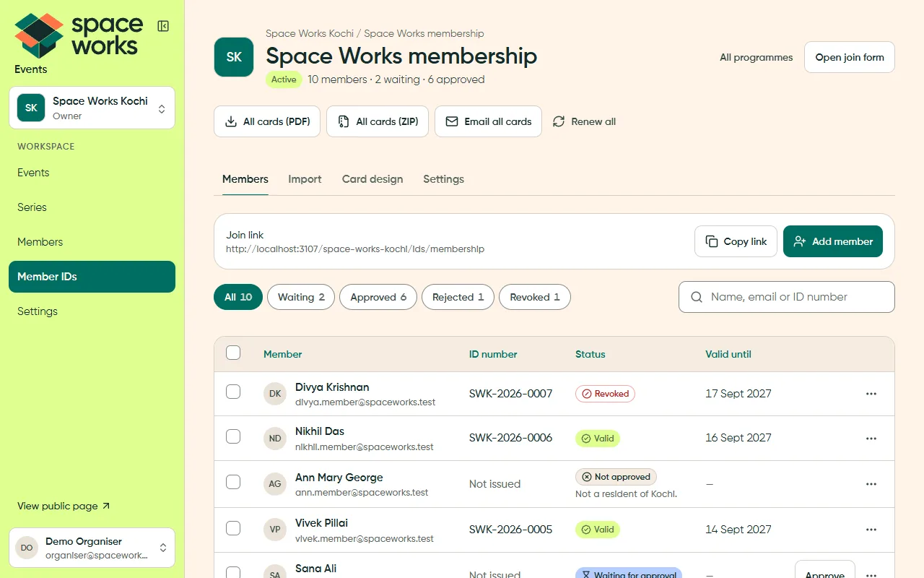924x578 pixels.
Task: Click the SK programme avatar beside the title
Action: [x=234, y=57]
